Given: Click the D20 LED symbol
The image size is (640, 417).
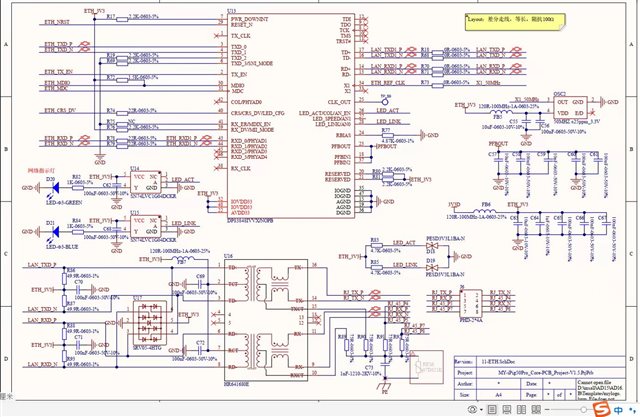Looking at the screenshot, I should (56, 188).
